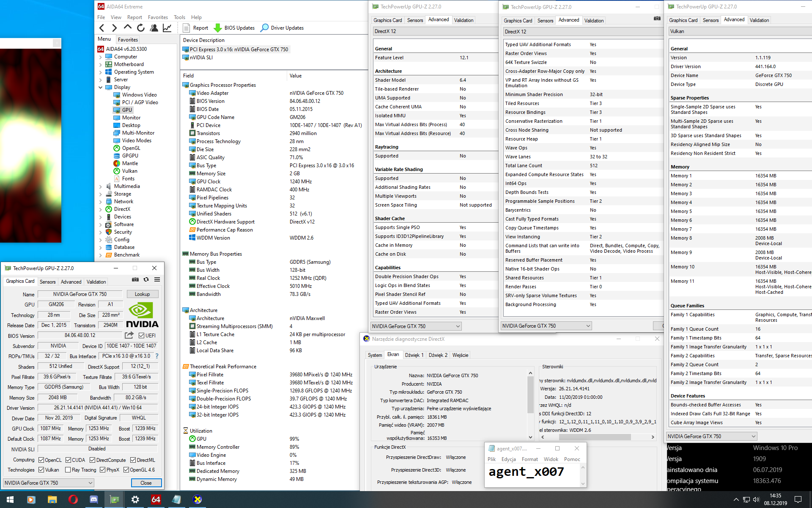Expand Computer node in AIDA64 tree
The height and width of the screenshot is (508, 812).
[x=101, y=57]
